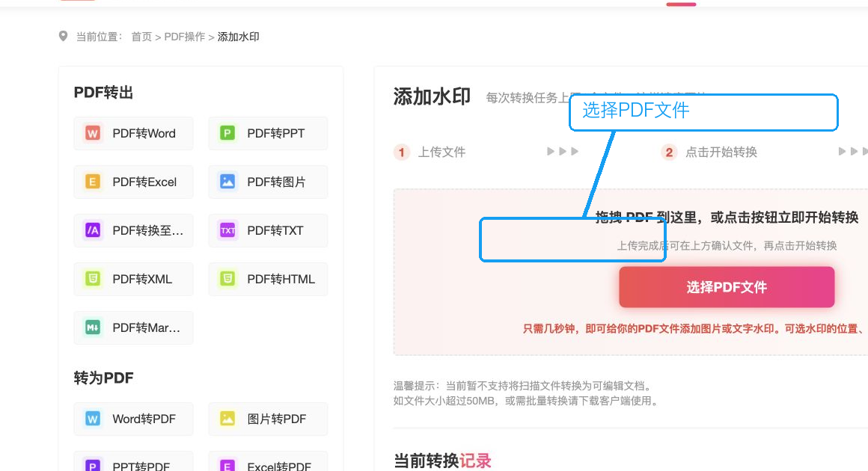Click the PDF转TXT purple TXT icon
The height and width of the screenshot is (471, 868).
[227, 230]
